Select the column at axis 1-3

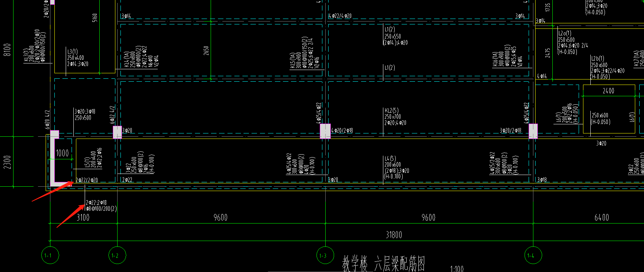coord(325,131)
